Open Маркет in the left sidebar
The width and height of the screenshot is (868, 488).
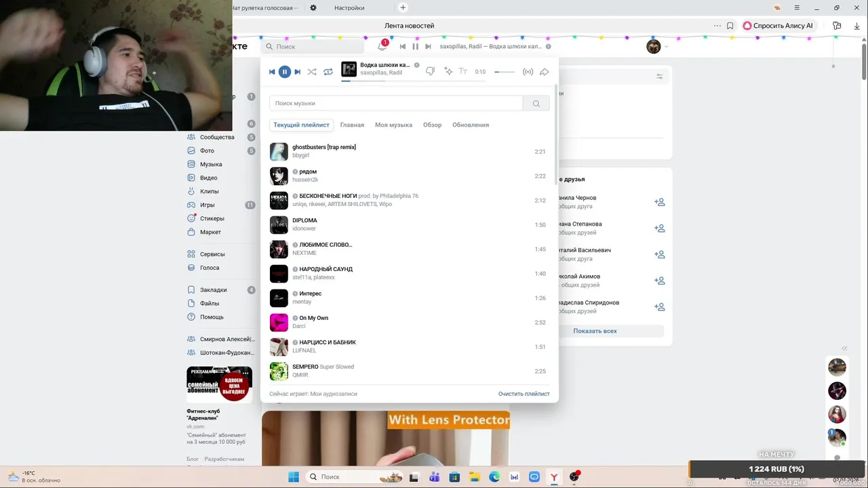pyautogui.click(x=210, y=232)
